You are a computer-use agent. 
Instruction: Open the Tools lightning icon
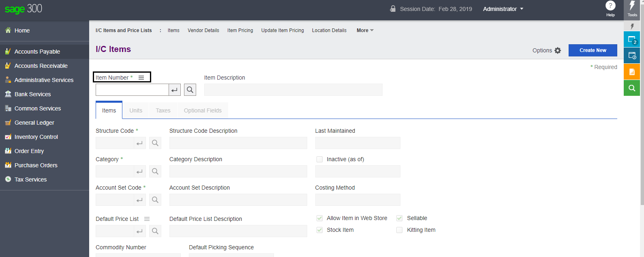pyautogui.click(x=632, y=6)
